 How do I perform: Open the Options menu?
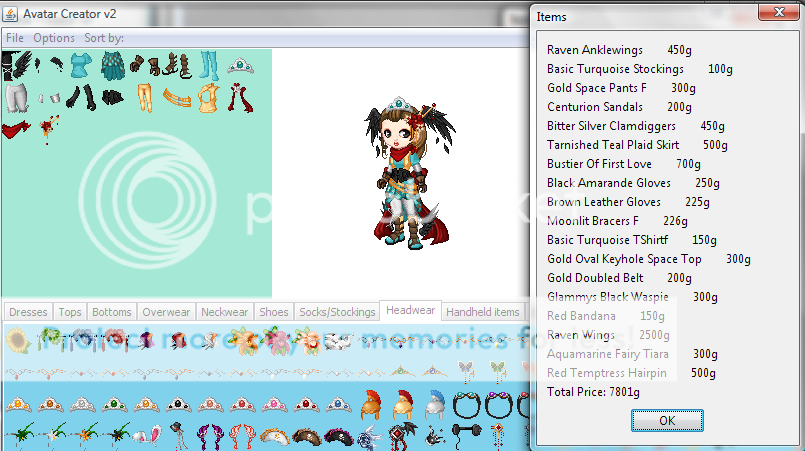point(54,38)
